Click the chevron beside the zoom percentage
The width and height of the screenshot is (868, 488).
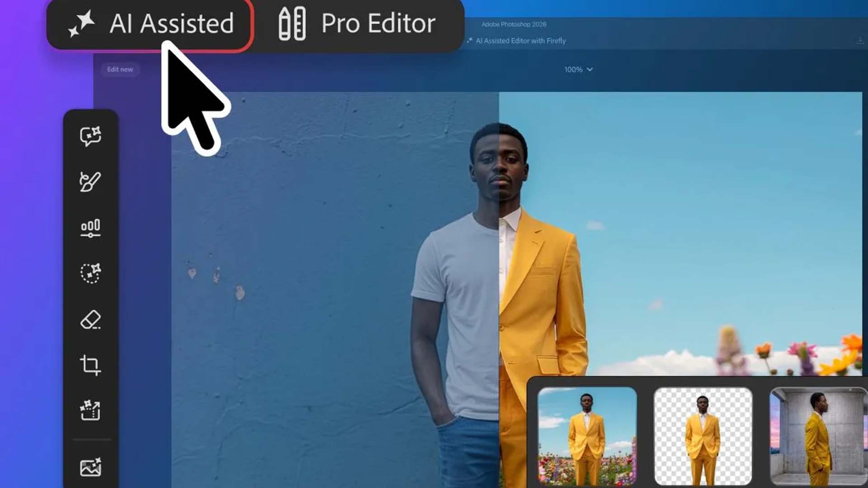click(x=590, y=70)
